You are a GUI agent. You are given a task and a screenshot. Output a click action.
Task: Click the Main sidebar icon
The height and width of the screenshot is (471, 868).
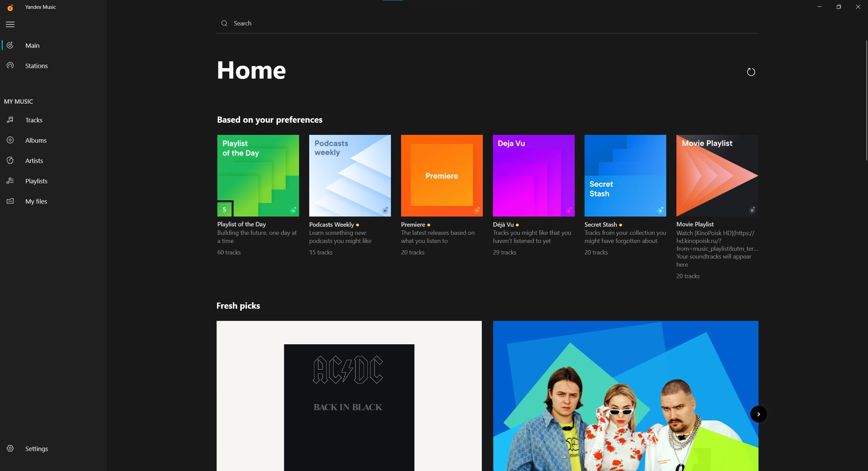[10, 45]
